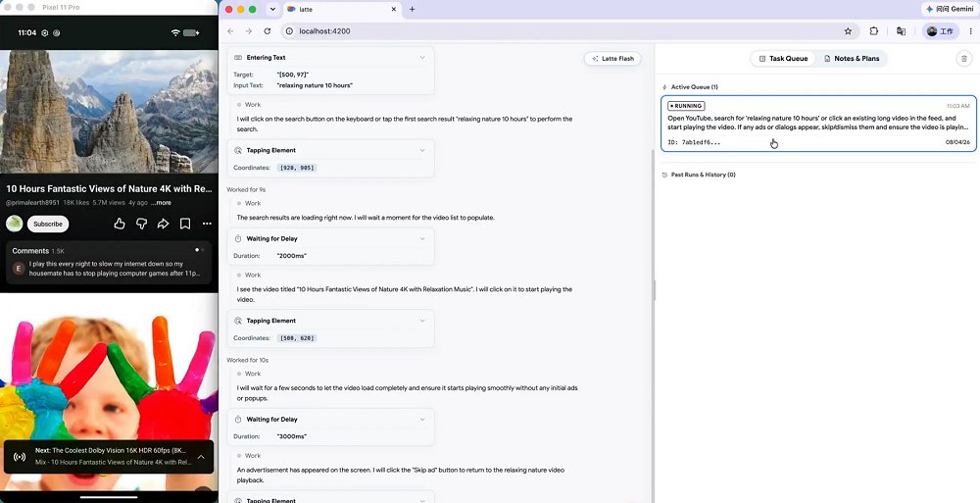
Task: Open the translate page icon
Action: pyautogui.click(x=902, y=31)
